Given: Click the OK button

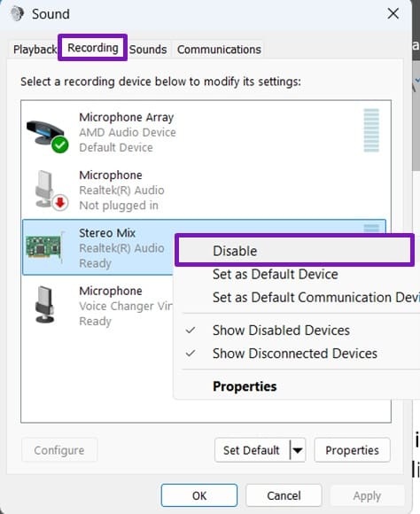Looking at the screenshot, I should 199,495.
